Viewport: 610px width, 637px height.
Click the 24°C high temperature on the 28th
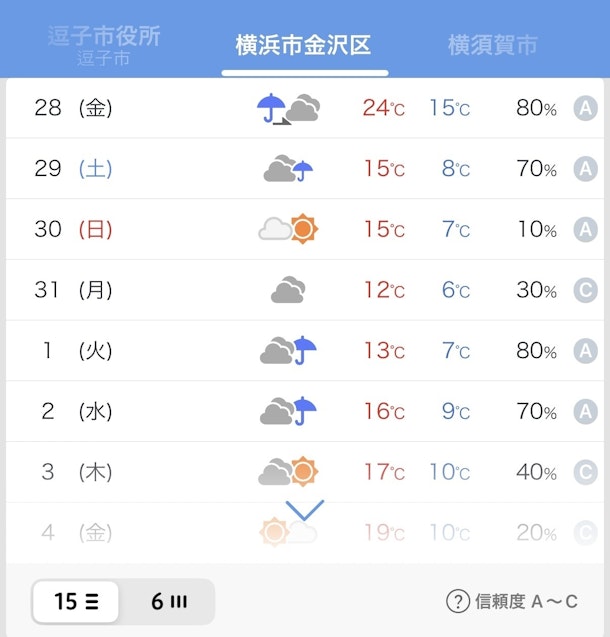[383, 108]
